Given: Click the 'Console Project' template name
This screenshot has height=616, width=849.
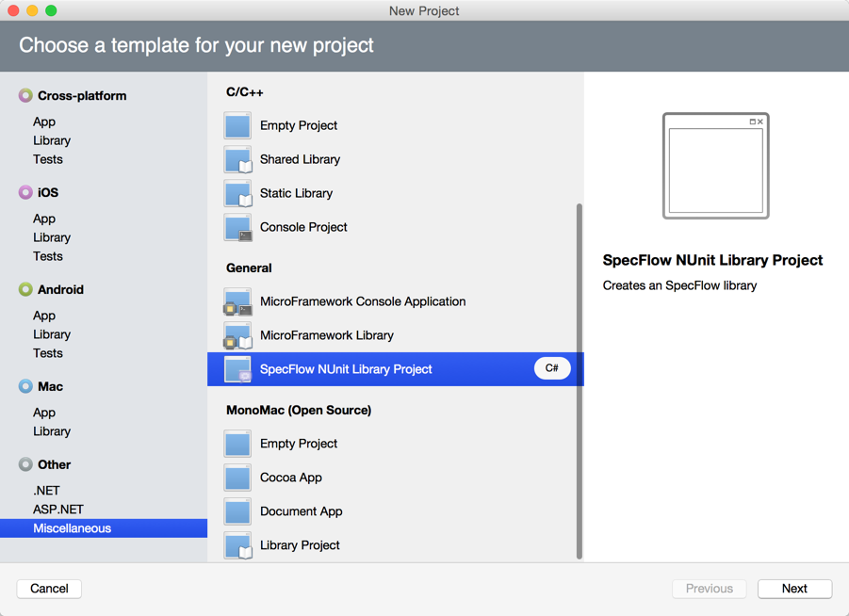Looking at the screenshot, I should point(303,227).
